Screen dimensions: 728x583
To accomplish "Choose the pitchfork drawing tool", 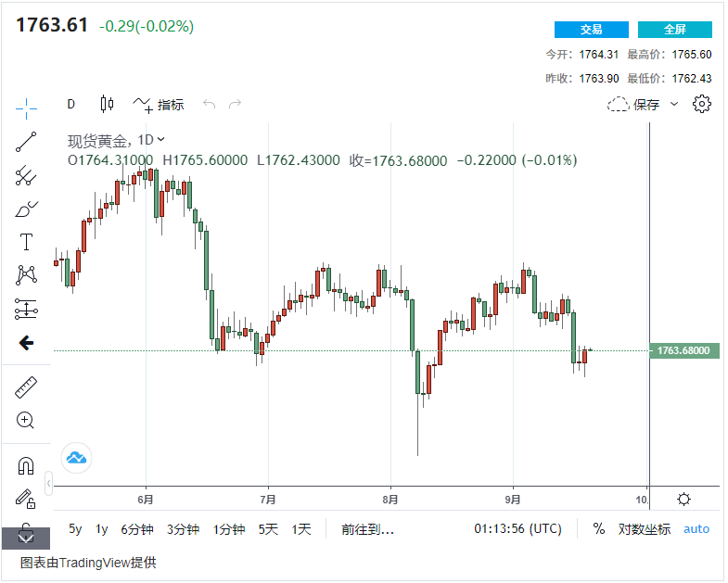I will [x=26, y=175].
